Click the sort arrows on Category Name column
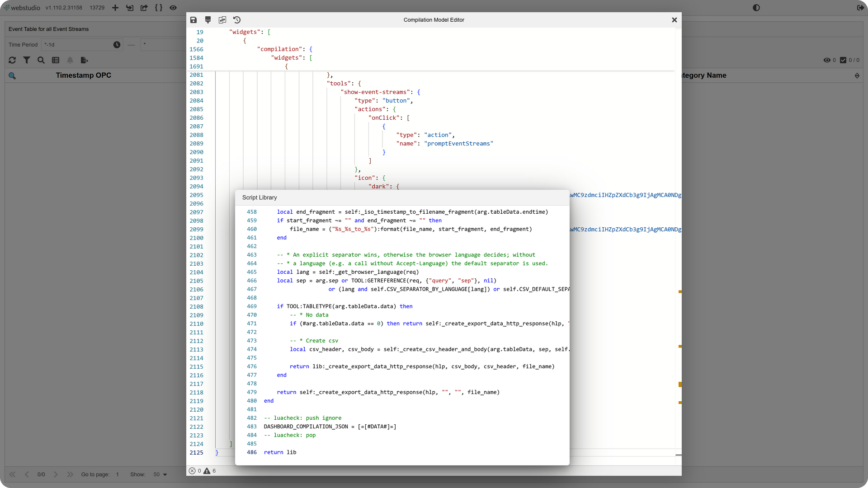The image size is (868, 488). (857, 76)
